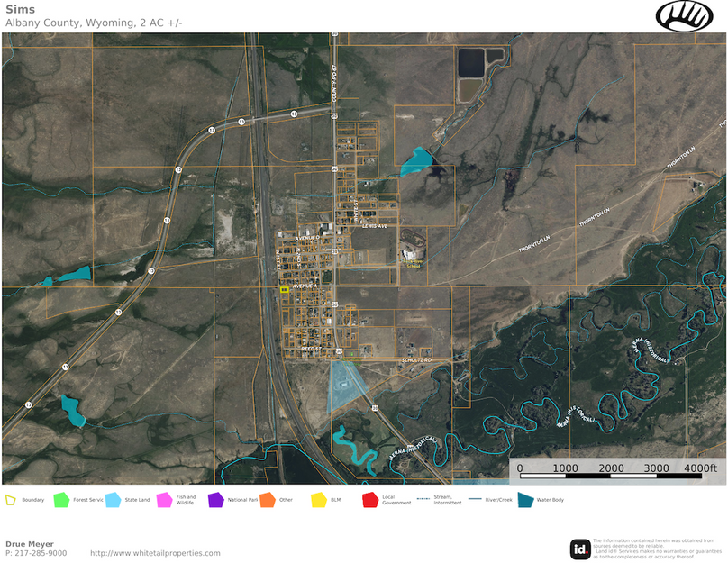Click the agent phone number 217-285-9000
The width and height of the screenshot is (728, 563).
click(36, 553)
